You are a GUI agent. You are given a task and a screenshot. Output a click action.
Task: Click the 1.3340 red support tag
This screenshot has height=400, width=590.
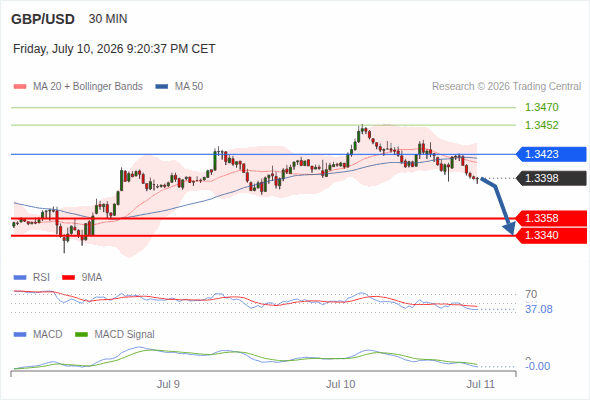point(551,236)
